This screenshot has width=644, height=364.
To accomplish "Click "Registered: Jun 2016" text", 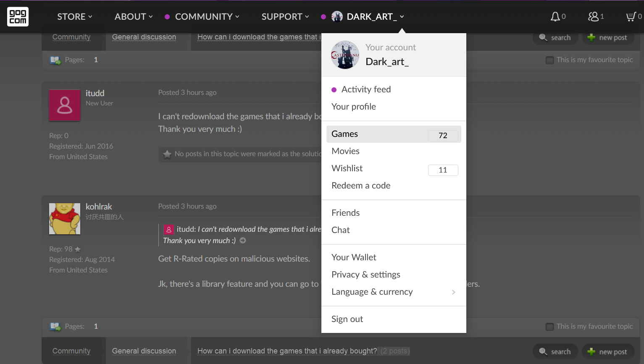I will pyautogui.click(x=81, y=146).
